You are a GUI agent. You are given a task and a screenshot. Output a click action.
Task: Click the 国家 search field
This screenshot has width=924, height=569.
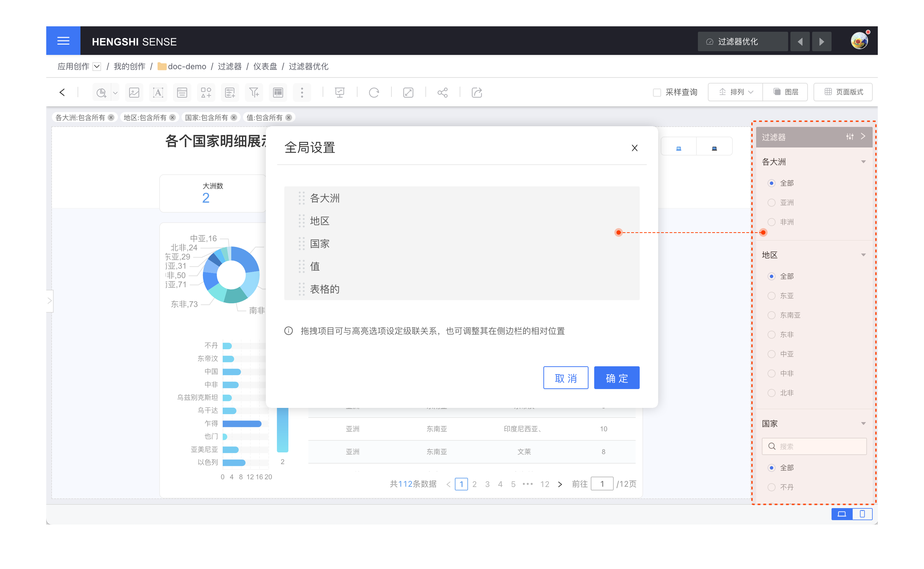(x=814, y=446)
